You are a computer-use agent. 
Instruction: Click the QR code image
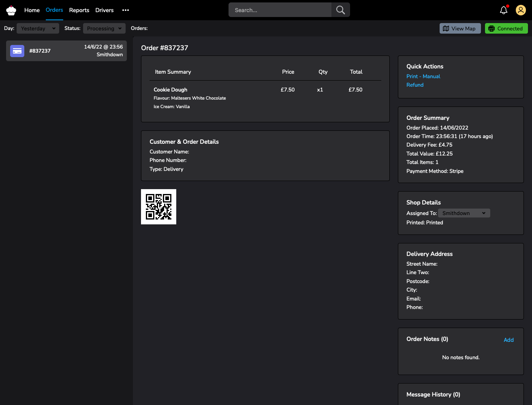coord(158,207)
